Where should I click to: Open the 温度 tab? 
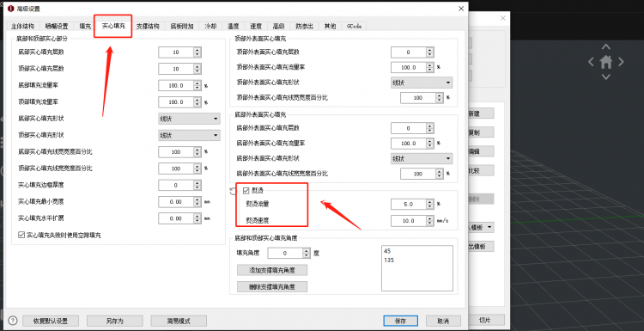click(234, 26)
